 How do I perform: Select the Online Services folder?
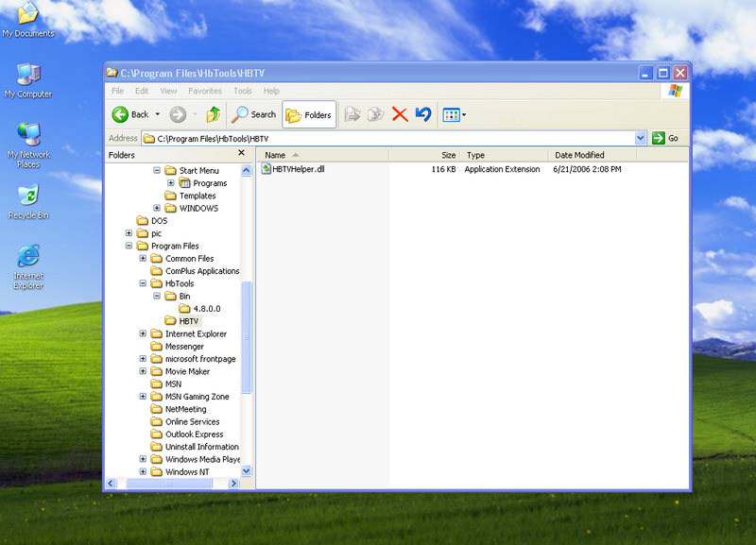[x=193, y=421]
